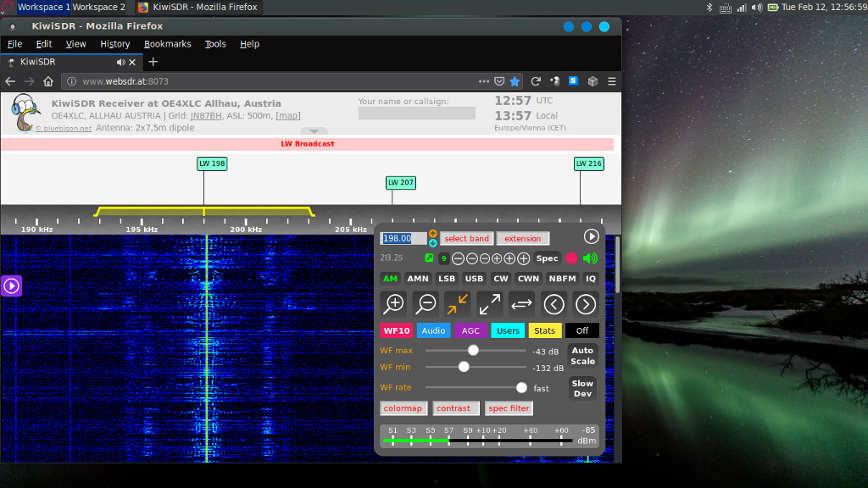This screenshot has height=488, width=868.
Task: Click the cyan band-down arrow icon
Action: click(x=433, y=243)
